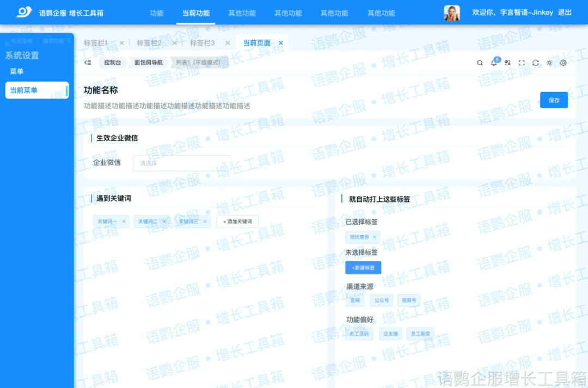Screen dimensions: 588x388
Task: Expand the 菜单 item in sidebar
Action: 17,71
